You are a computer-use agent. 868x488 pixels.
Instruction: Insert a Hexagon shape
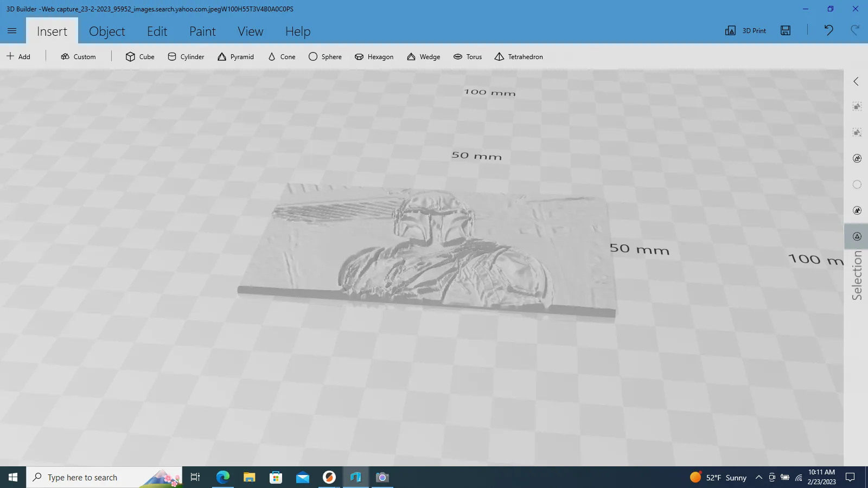tap(374, 56)
